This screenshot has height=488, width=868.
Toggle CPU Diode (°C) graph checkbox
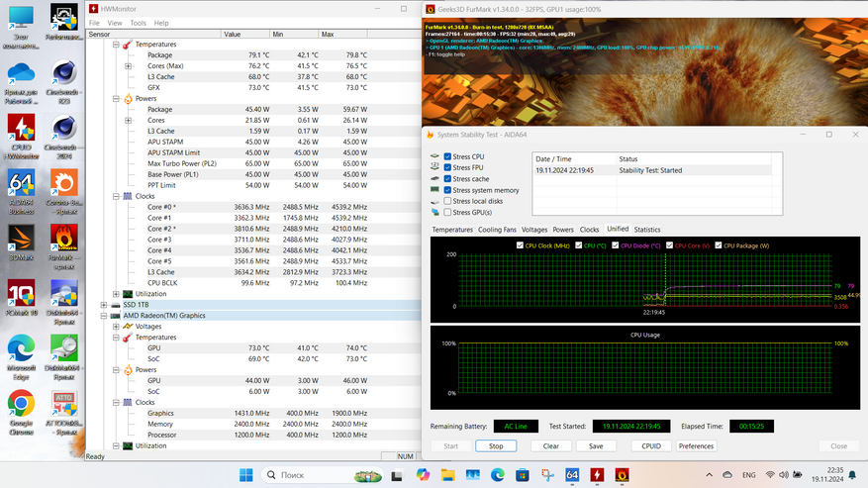pyautogui.click(x=615, y=245)
